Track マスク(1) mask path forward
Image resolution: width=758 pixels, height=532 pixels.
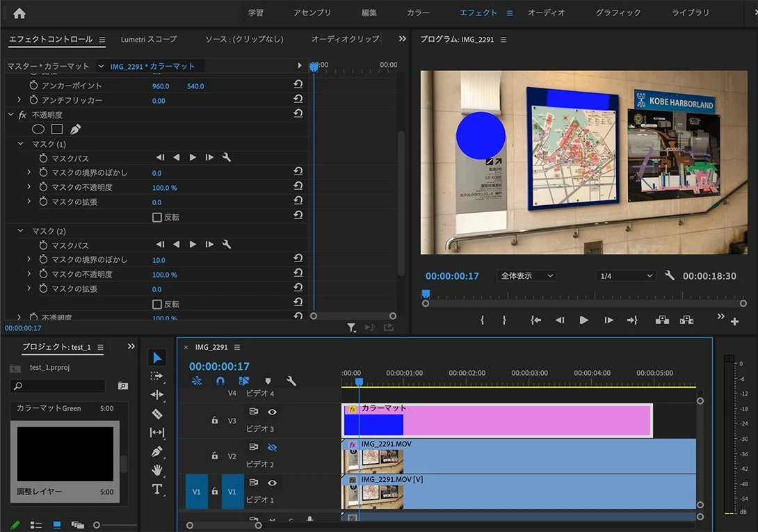[x=193, y=157]
